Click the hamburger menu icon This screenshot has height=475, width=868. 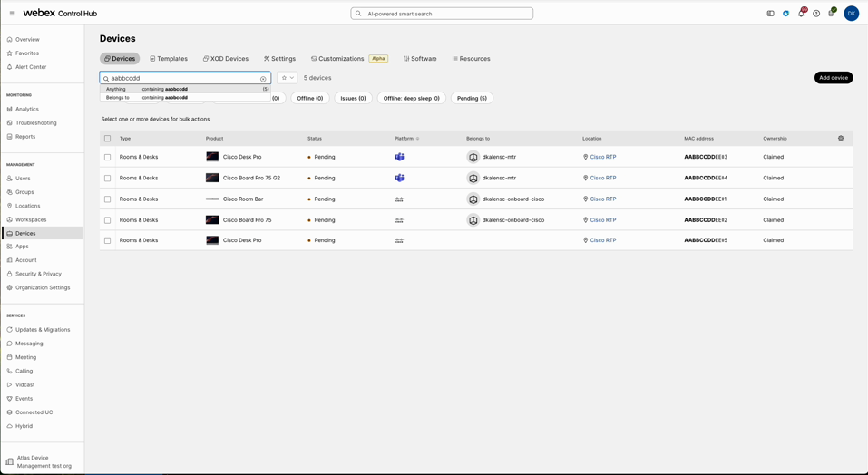12,14
